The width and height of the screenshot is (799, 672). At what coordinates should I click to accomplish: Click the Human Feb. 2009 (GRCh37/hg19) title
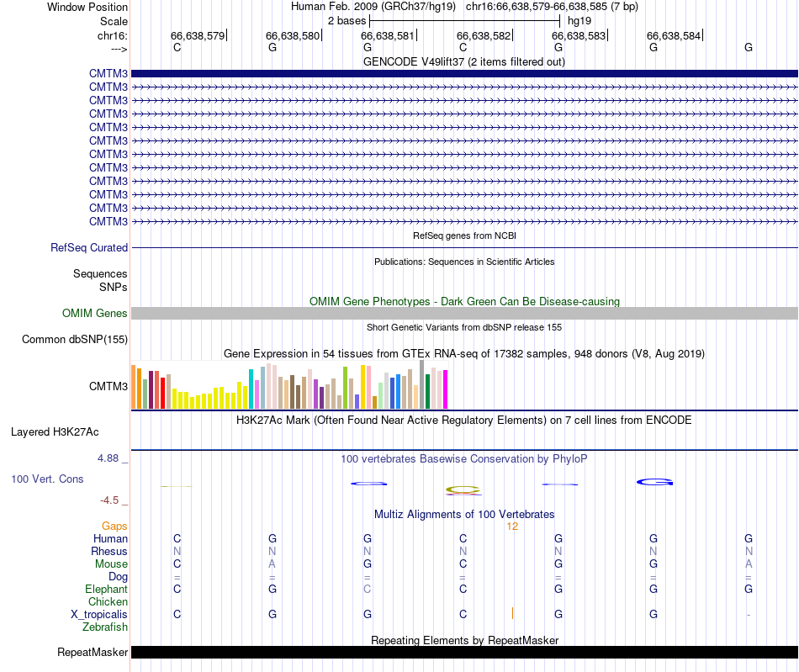pyautogui.click(x=373, y=7)
